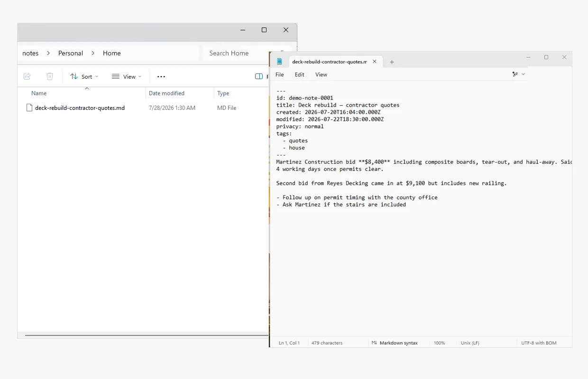Screen dimensions: 588x379
Task: Expand the chevron after notes breadcrumb
Action: tap(48, 53)
